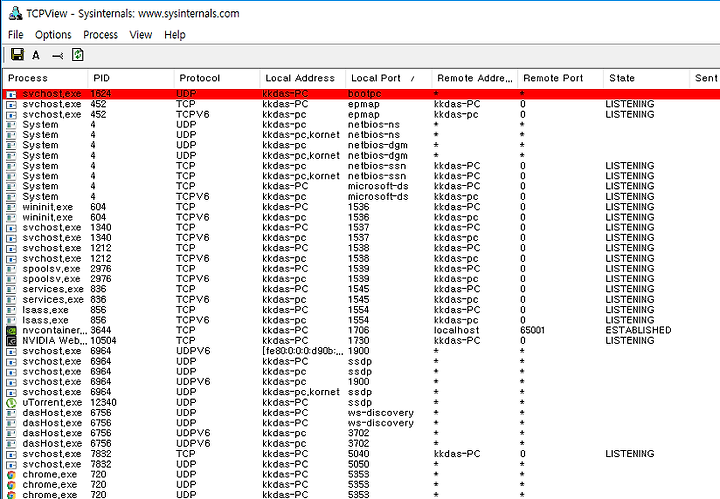This screenshot has width=720, height=499.
Task: Click local port 1730 cell
Action: (359, 341)
